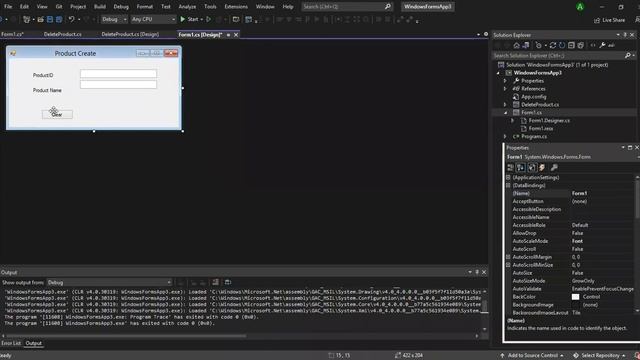Switch to the DeleteProduct.cs tab
This screenshot has height=360, width=640.
click(62, 34)
